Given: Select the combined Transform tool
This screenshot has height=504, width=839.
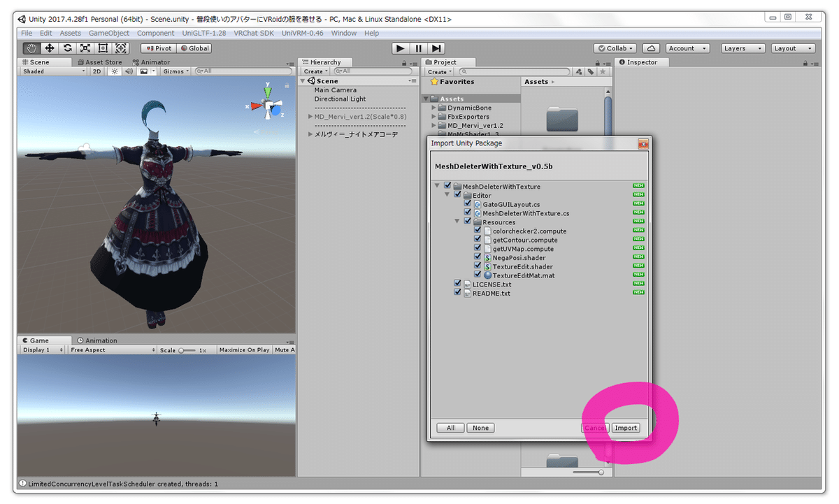Looking at the screenshot, I should pos(121,48).
